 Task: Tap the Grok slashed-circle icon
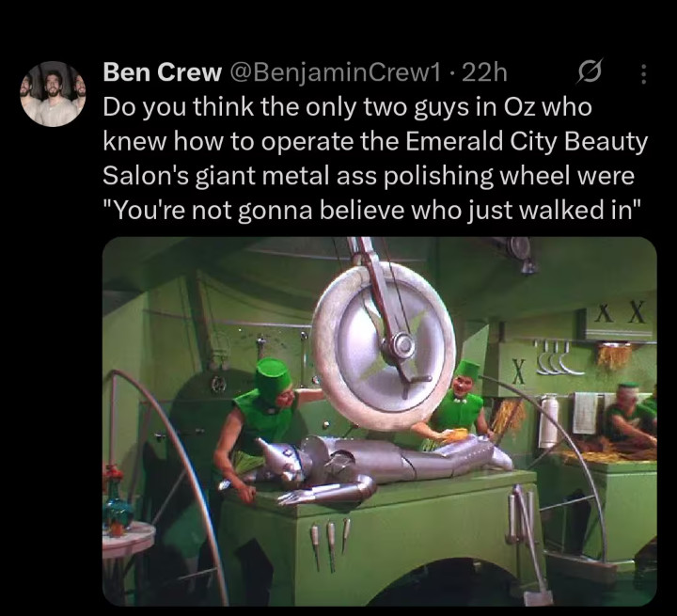(591, 72)
